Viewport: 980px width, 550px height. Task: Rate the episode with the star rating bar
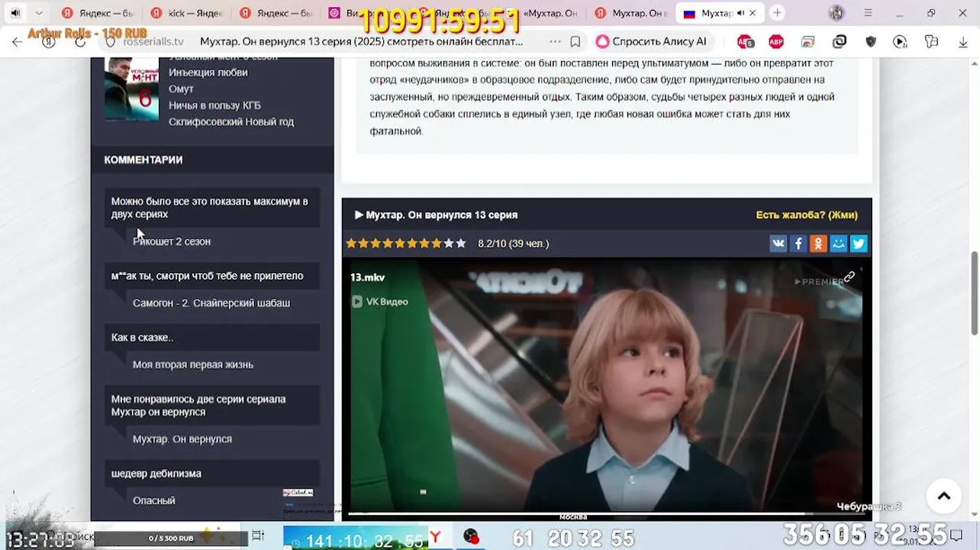coord(406,244)
